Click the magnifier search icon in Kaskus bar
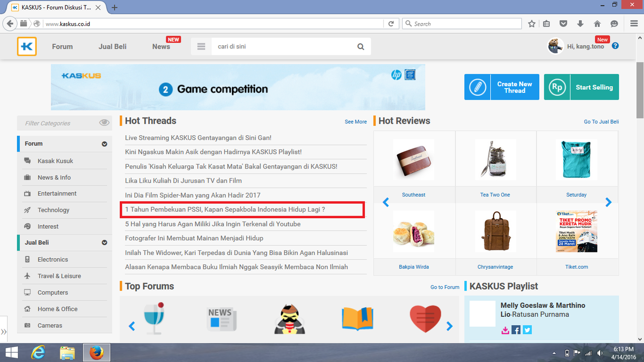The height and width of the screenshot is (362, 644). [x=361, y=46]
